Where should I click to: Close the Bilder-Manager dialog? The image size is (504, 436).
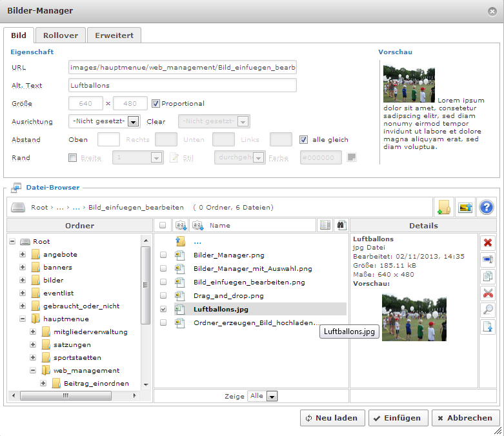(492, 12)
